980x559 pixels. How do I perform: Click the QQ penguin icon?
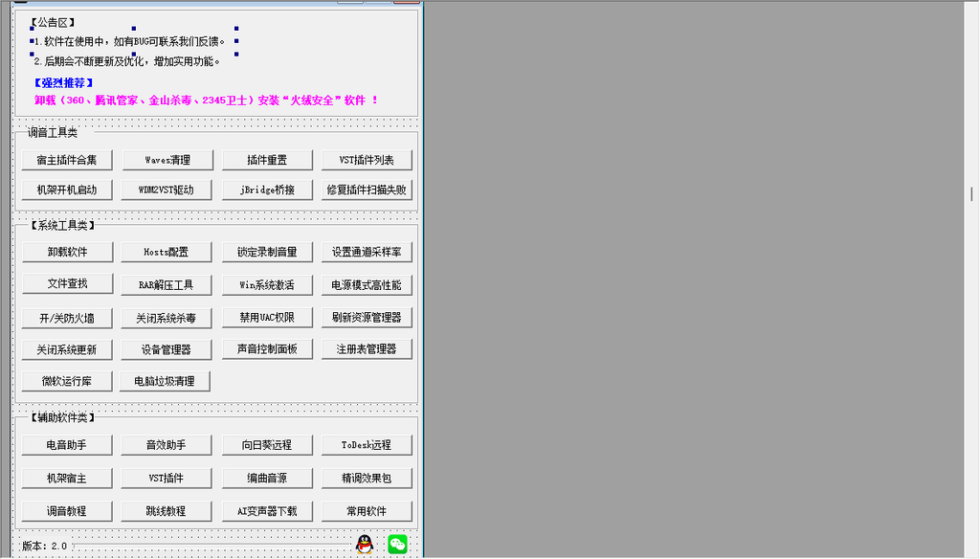pos(365,545)
